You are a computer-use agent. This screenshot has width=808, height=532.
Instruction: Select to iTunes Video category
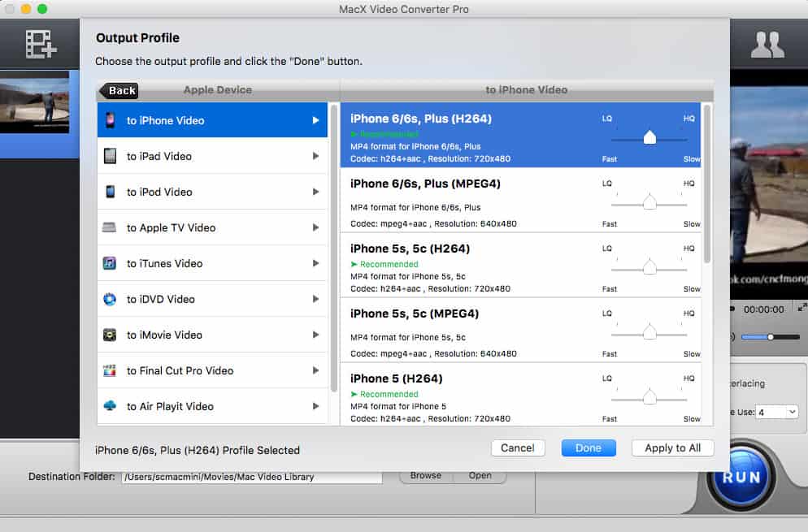coord(212,263)
